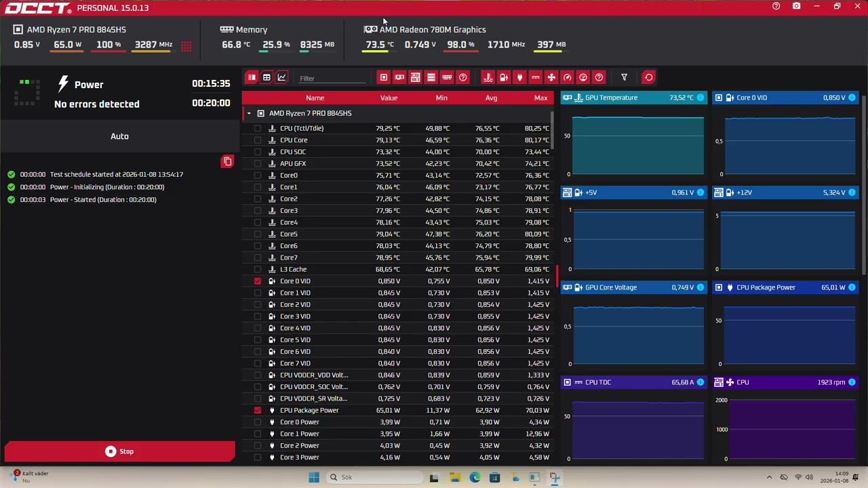Click the Windows taskbar Sök search box

[x=373, y=477]
